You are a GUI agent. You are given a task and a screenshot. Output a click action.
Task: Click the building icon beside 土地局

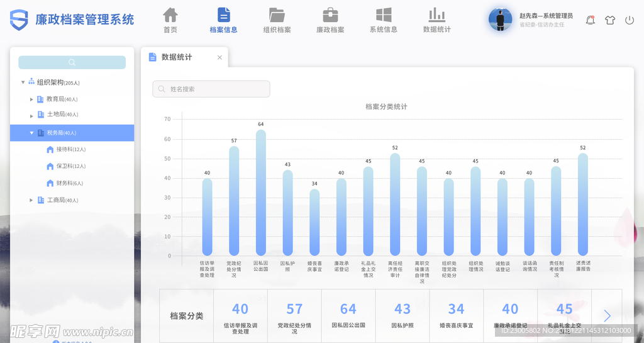41,115
